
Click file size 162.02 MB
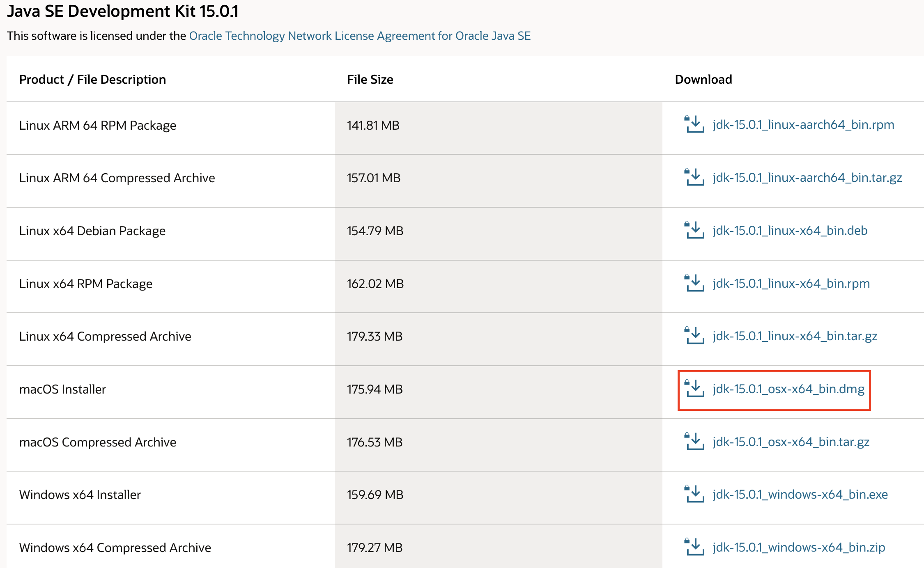[x=375, y=284]
